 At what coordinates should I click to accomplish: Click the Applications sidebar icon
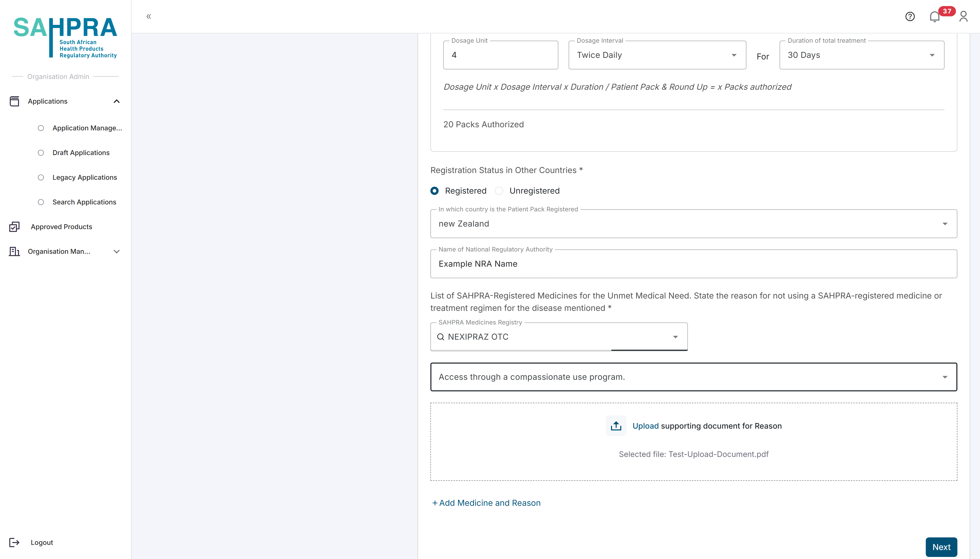tap(15, 101)
